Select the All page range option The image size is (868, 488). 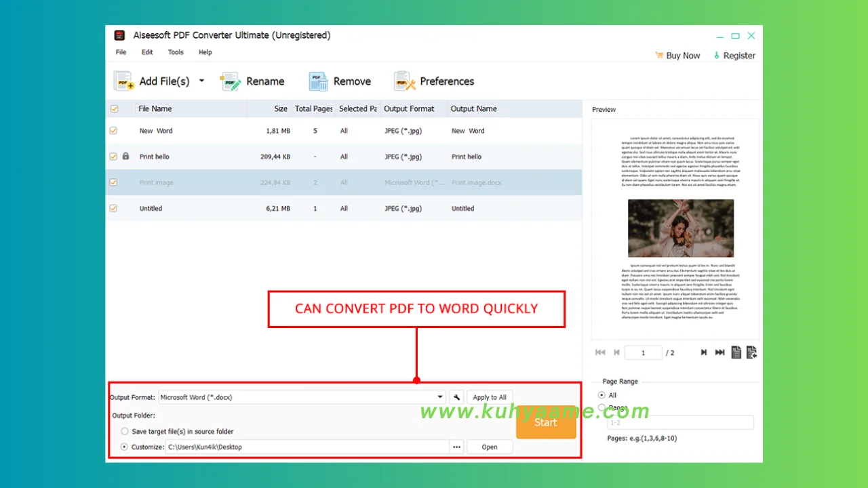[x=601, y=395]
